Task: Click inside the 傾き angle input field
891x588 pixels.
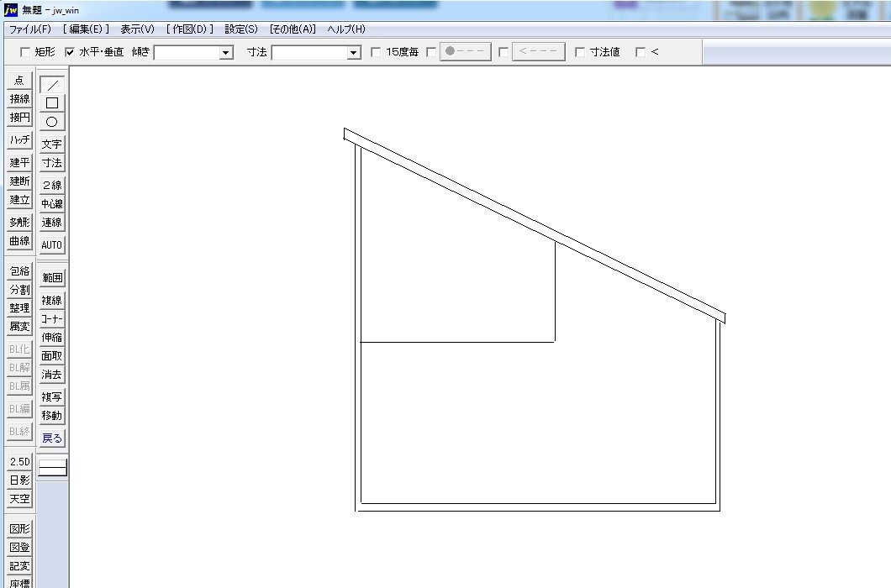Action: 187,53
